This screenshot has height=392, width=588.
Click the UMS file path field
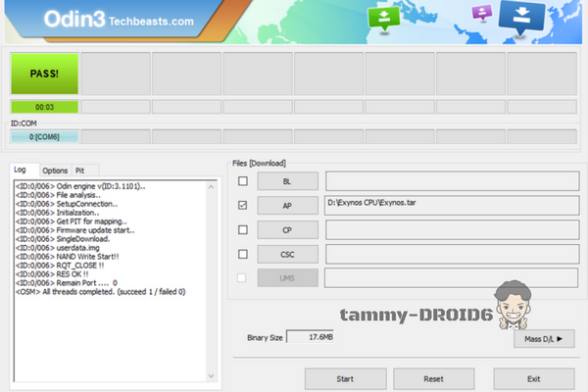click(451, 278)
